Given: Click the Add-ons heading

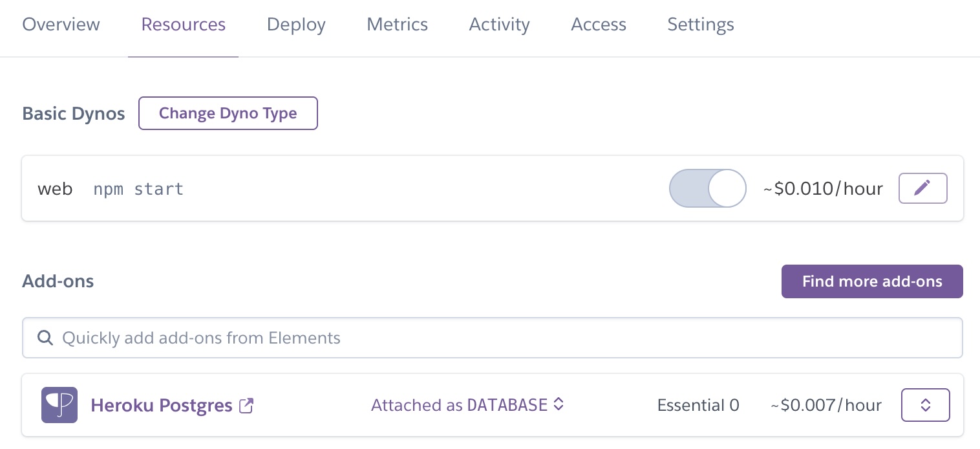Looking at the screenshot, I should [58, 281].
